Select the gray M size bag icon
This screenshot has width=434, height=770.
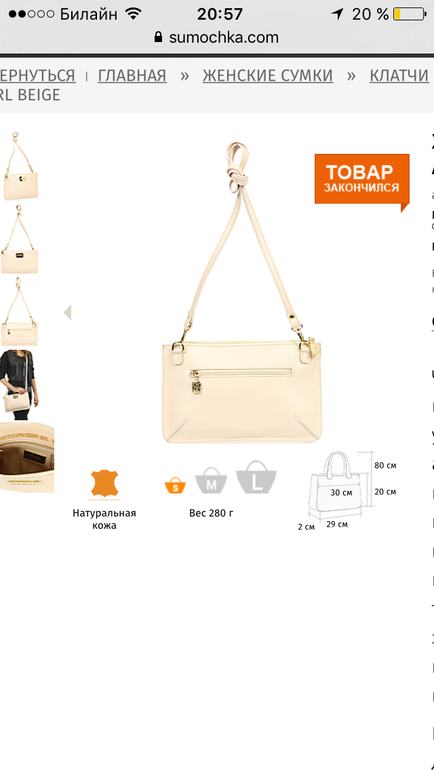(x=211, y=480)
